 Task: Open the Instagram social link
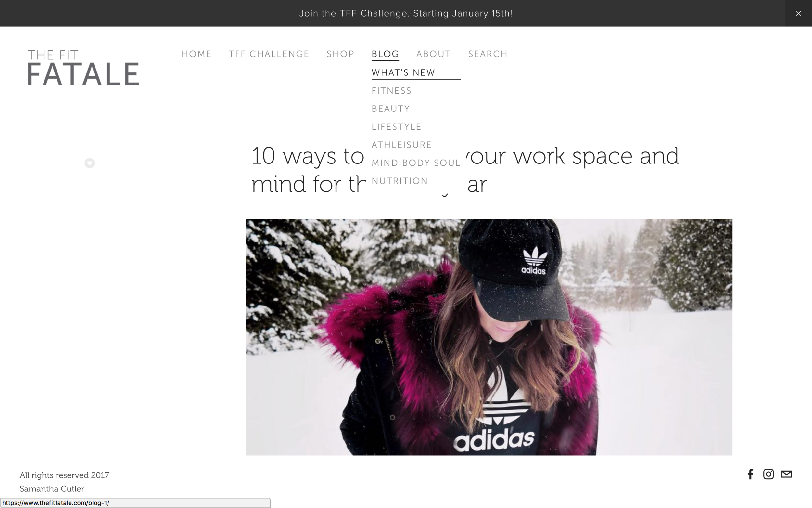click(768, 474)
